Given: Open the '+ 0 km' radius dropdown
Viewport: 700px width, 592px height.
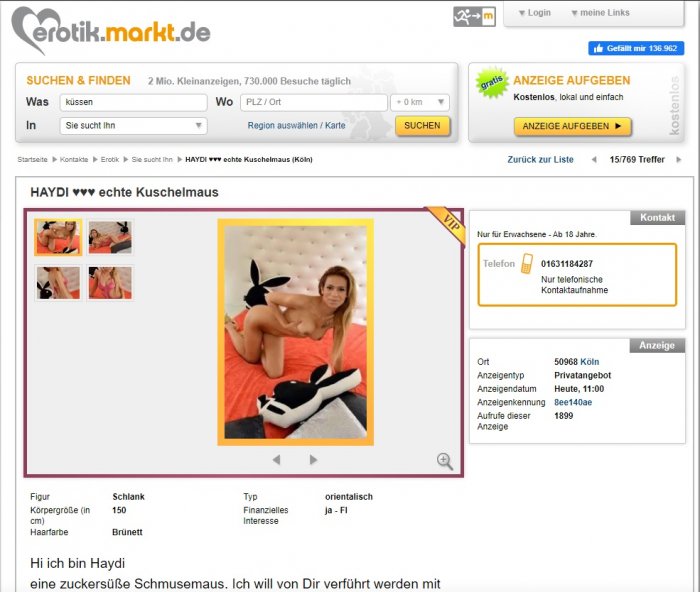Looking at the screenshot, I should [x=420, y=102].
